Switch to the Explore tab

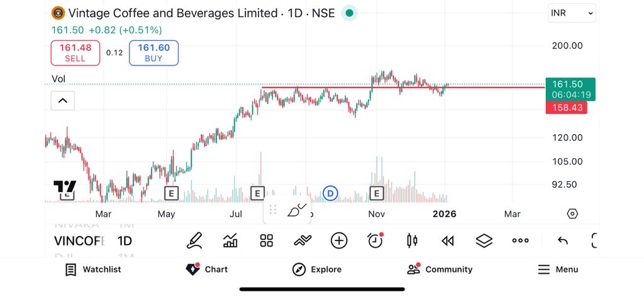click(x=317, y=269)
